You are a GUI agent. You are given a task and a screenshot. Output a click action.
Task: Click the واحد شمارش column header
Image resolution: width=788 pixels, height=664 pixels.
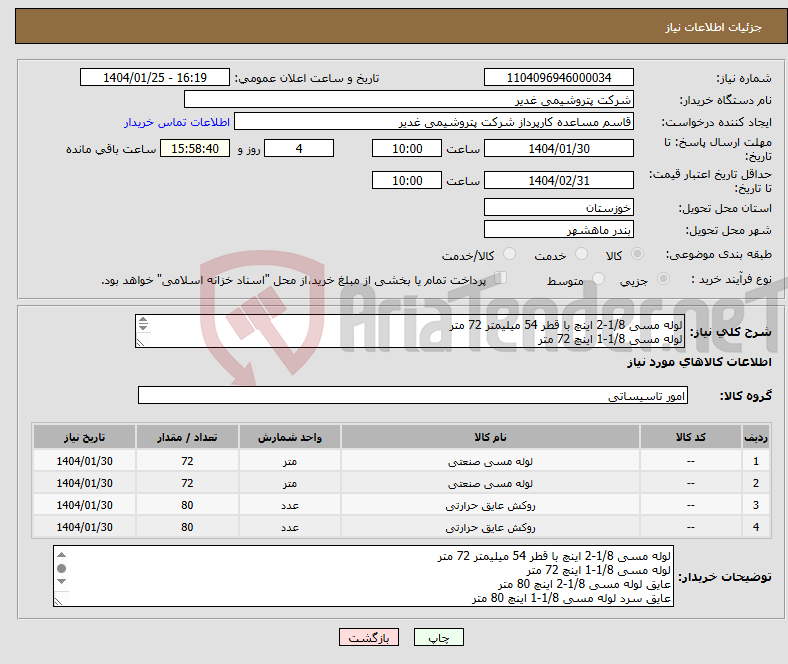click(290, 437)
